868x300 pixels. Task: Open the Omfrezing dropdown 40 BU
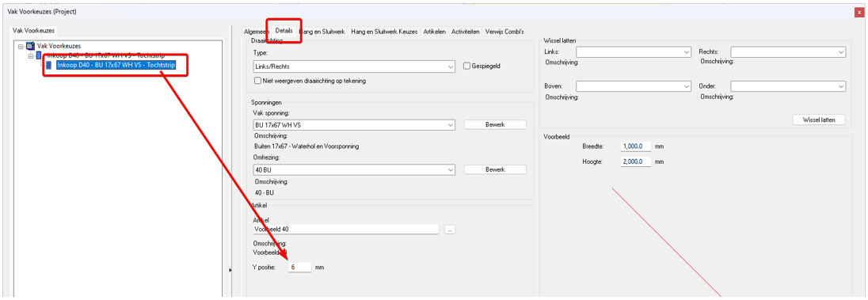click(354, 169)
